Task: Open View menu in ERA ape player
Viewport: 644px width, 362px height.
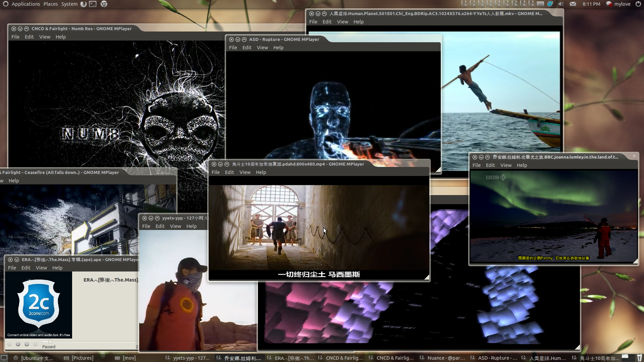Action: point(41,268)
